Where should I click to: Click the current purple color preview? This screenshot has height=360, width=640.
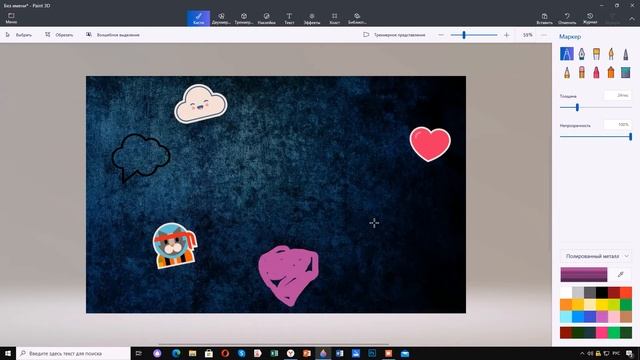coord(584,275)
